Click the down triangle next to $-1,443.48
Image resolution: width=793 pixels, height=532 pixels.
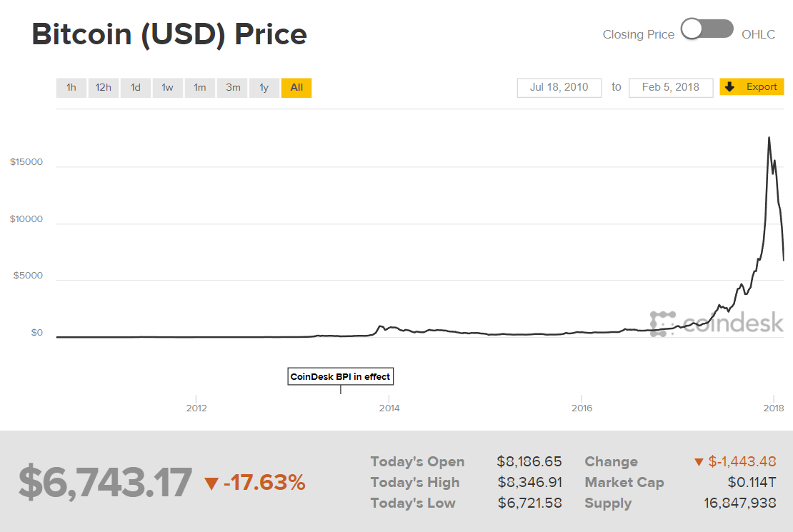(699, 462)
